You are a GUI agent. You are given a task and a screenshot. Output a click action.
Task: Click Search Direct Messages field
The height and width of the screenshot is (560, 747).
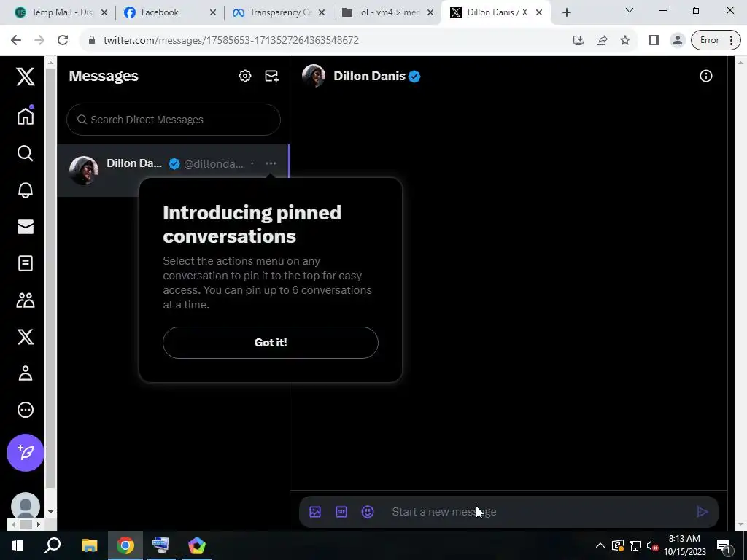click(174, 120)
